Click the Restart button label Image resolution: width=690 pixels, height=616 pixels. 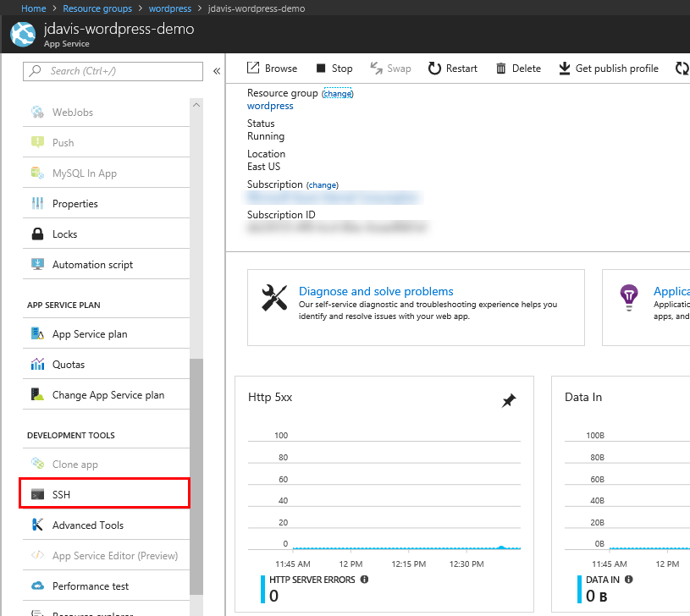[x=461, y=69]
